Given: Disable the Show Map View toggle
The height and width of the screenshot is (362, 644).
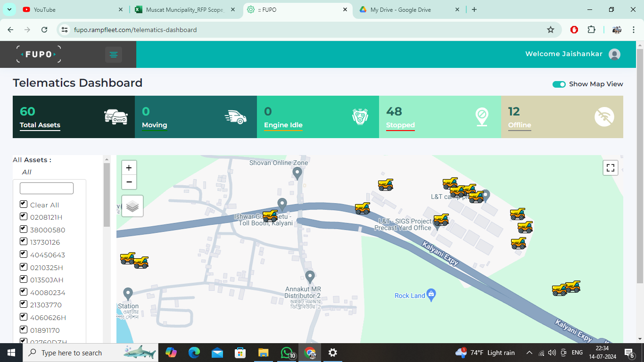Looking at the screenshot, I should 559,84.
